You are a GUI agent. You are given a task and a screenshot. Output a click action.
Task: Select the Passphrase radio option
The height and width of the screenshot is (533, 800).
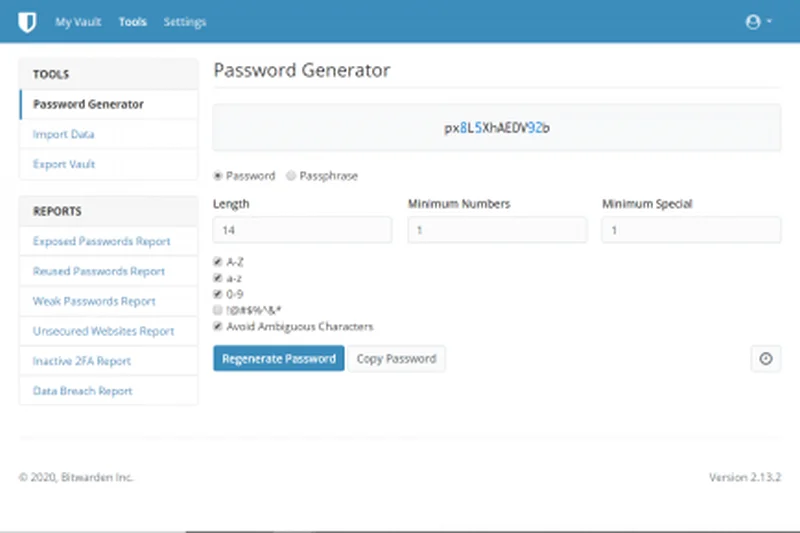coord(291,176)
